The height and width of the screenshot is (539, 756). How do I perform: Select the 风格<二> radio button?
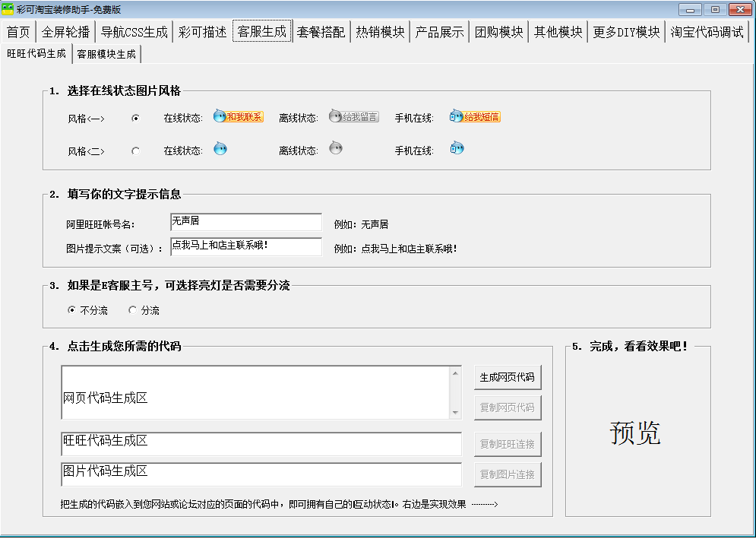[135, 151]
